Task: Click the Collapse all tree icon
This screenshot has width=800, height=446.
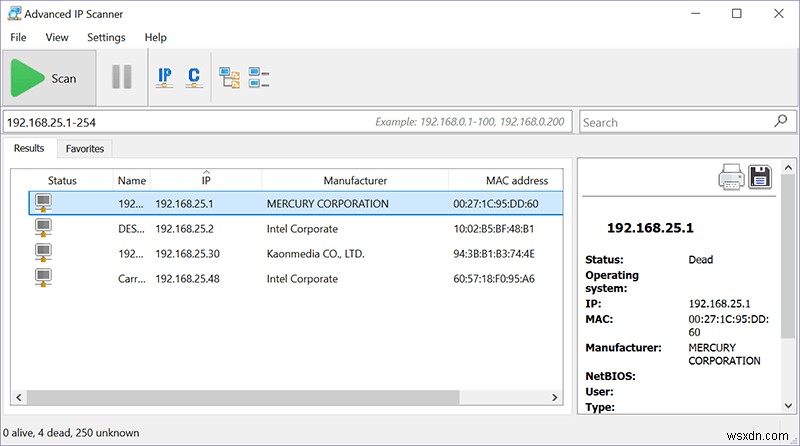Action: click(259, 78)
